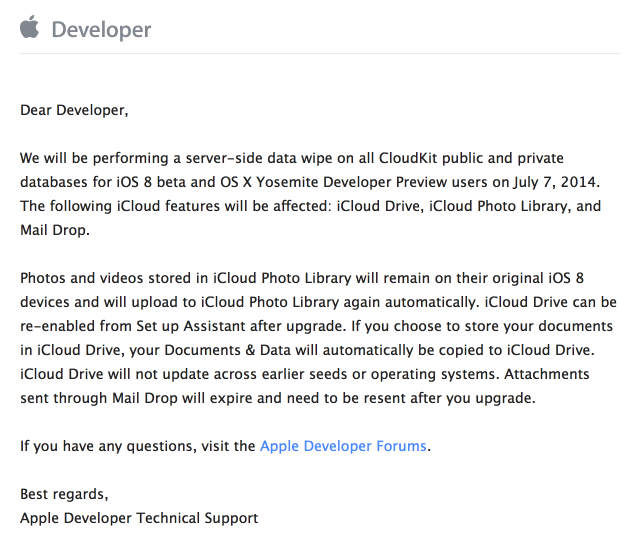
Task: Click the "Apple Developer Technical Support" signature
Action: pos(139,518)
